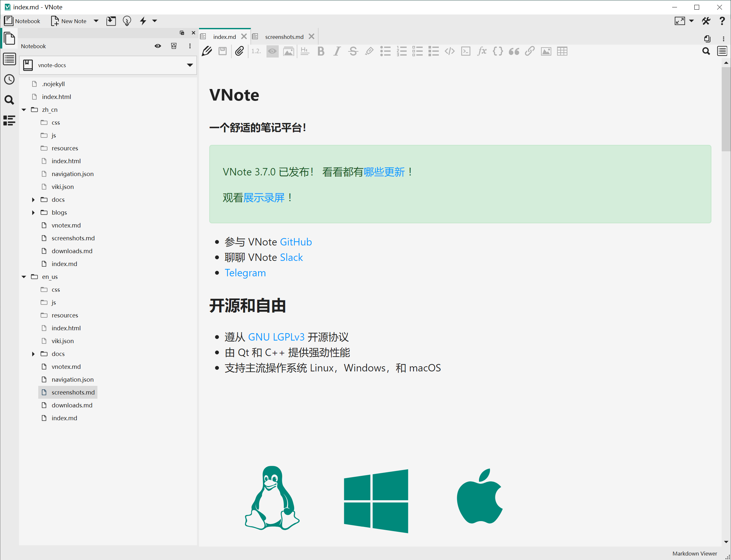The image size is (731, 560).
Task: Click the save note icon
Action: (222, 51)
